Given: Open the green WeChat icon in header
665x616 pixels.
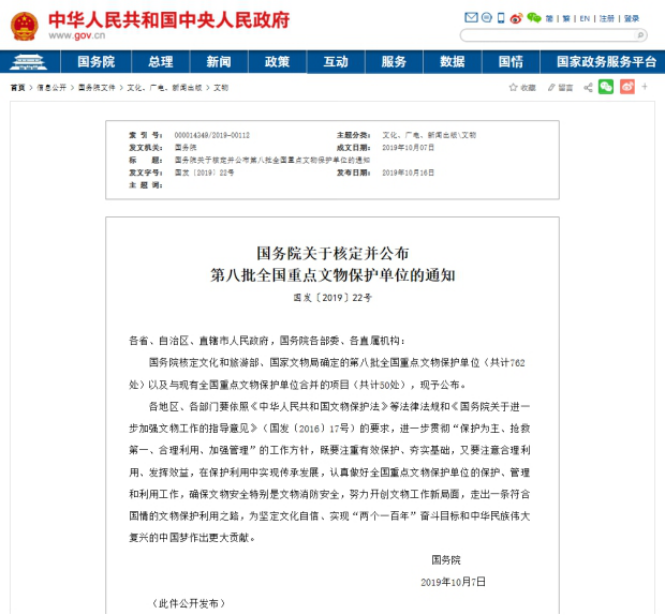Looking at the screenshot, I should tap(534, 17).
